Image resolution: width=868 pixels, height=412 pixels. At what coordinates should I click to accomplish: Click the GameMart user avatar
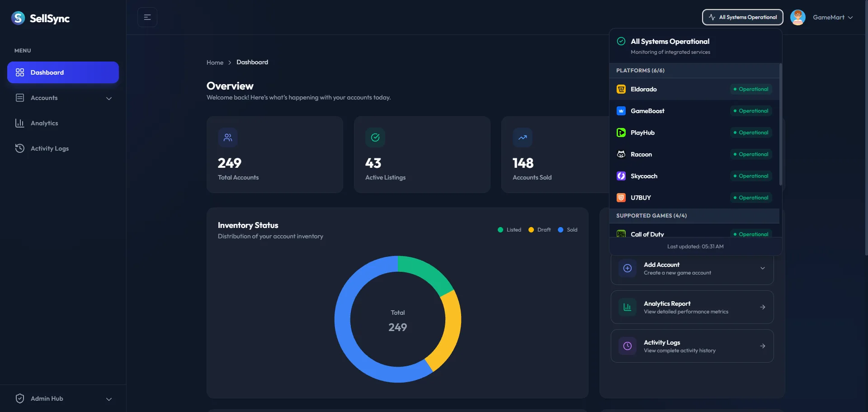[x=798, y=17]
